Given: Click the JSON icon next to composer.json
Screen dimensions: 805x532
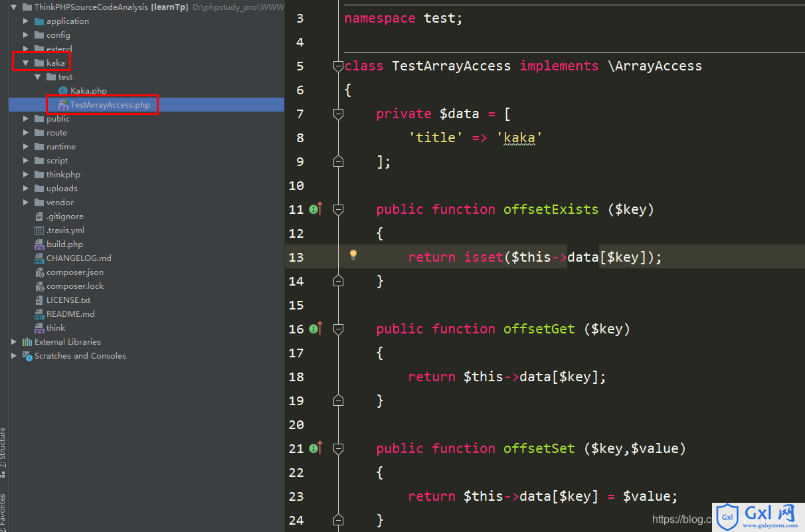Looking at the screenshot, I should tap(39, 272).
